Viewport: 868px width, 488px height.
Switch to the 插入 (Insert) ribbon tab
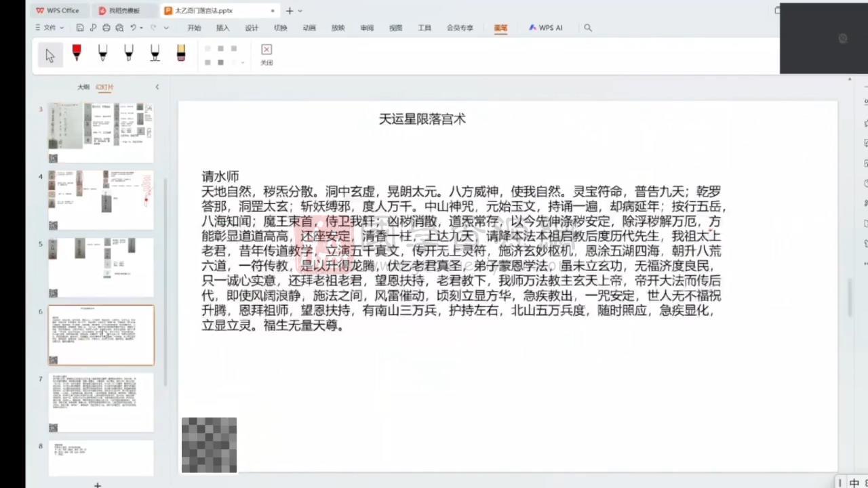[x=222, y=28]
